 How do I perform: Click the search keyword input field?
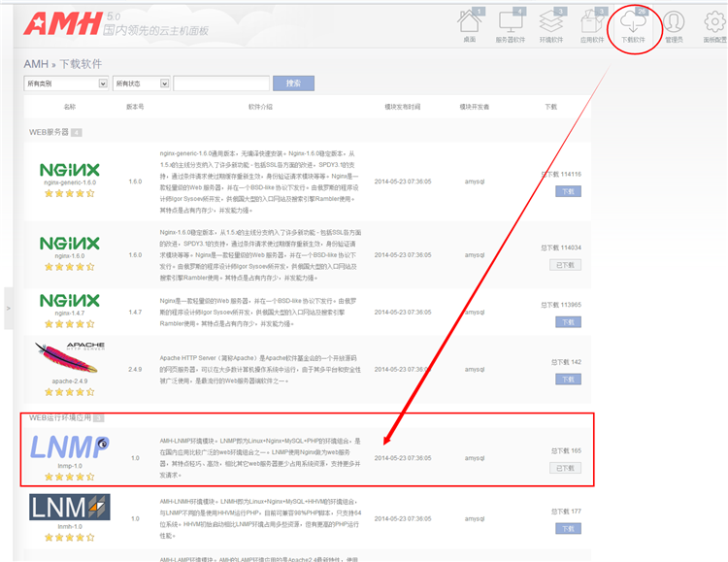pos(221,83)
